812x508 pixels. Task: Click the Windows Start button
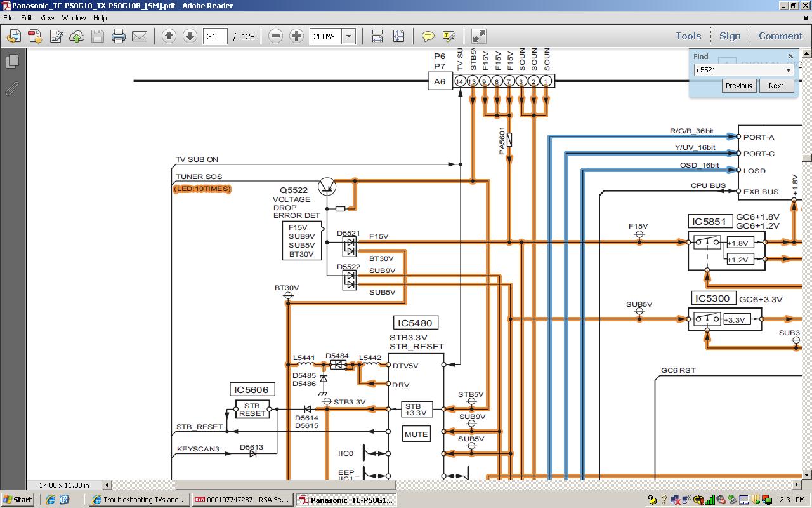(17, 500)
